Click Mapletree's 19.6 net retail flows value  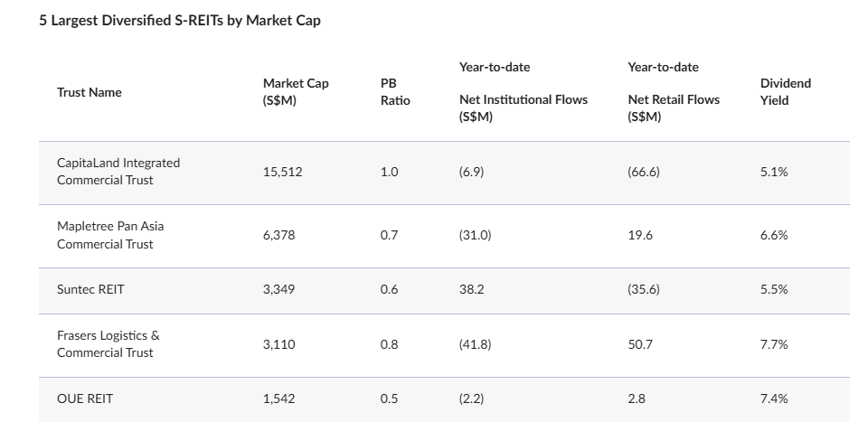(640, 235)
